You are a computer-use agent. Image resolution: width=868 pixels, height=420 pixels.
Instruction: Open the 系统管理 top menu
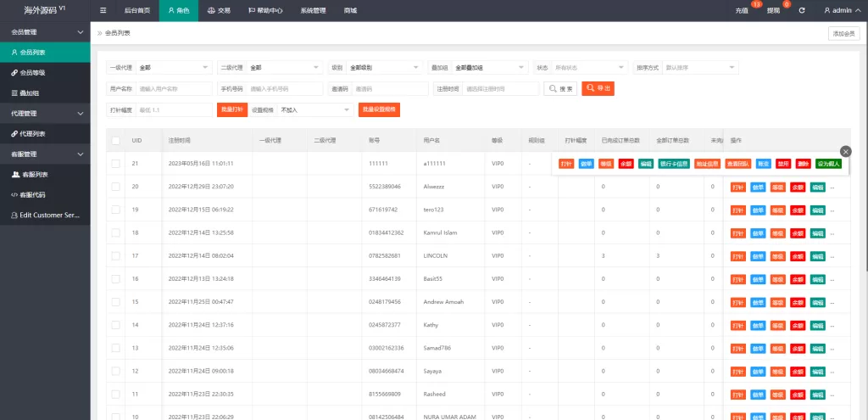(x=313, y=10)
